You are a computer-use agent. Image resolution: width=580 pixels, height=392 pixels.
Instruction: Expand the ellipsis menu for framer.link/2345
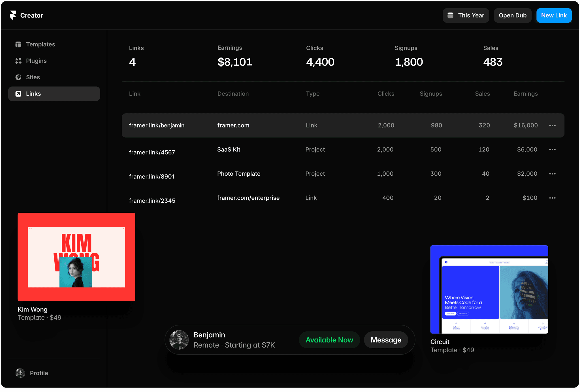tap(552, 198)
